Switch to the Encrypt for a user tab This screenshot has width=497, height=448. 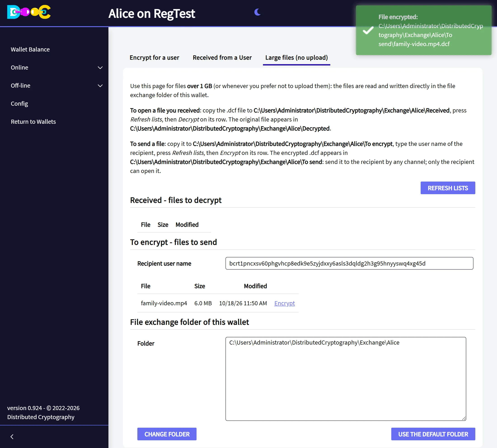154,58
